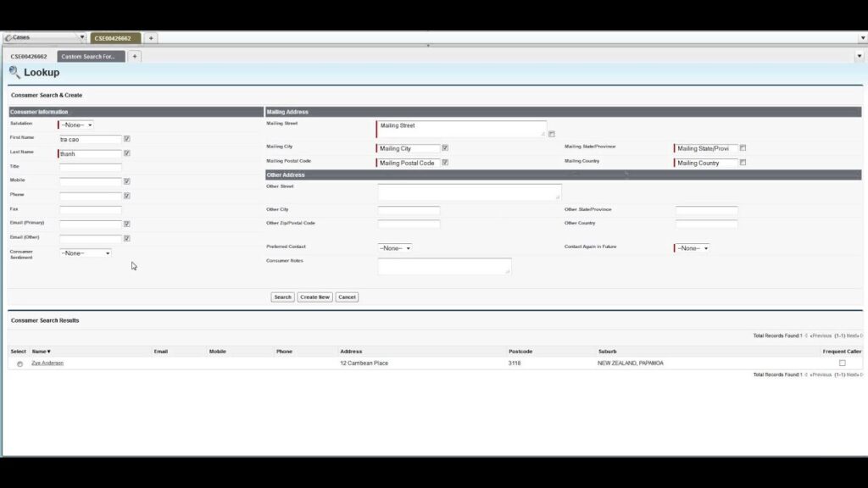Click the Email (Primary) input field
The height and width of the screenshot is (488, 868).
coord(90,224)
